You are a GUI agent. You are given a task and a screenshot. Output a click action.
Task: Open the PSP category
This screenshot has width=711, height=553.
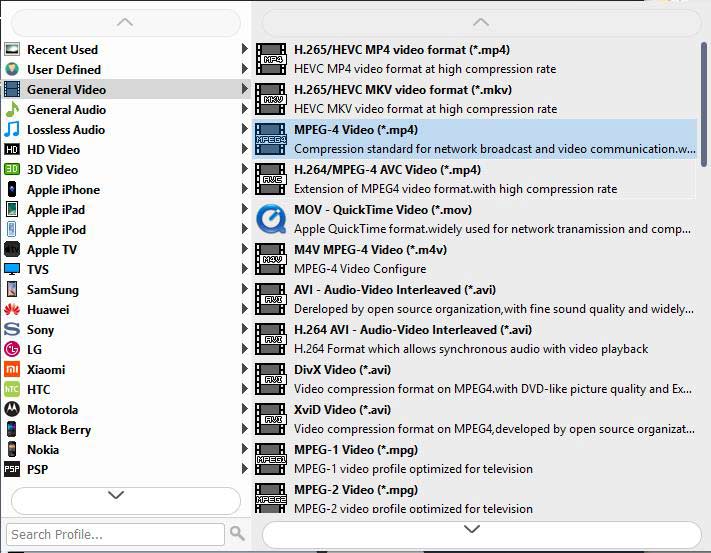[x=126, y=469]
